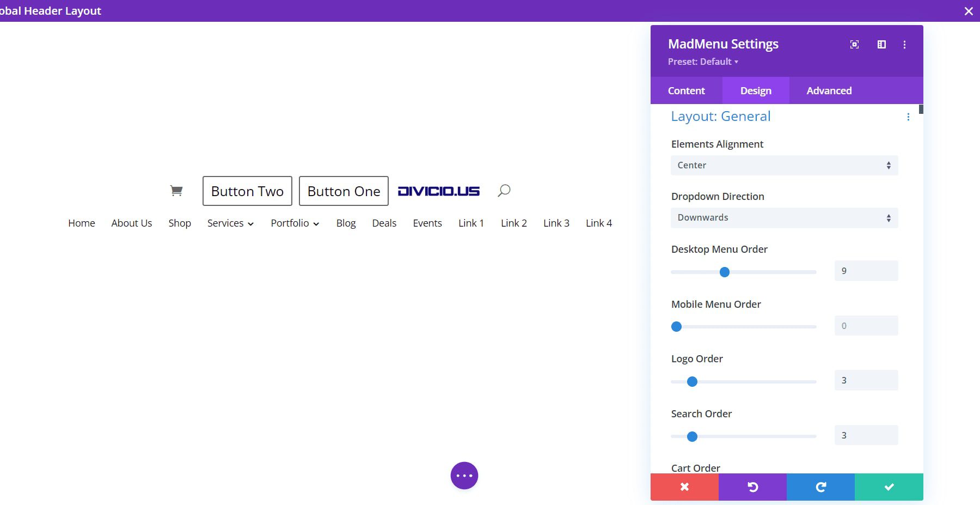The image size is (980, 505).
Task: Click the Deals menu item
Action: [x=384, y=223]
